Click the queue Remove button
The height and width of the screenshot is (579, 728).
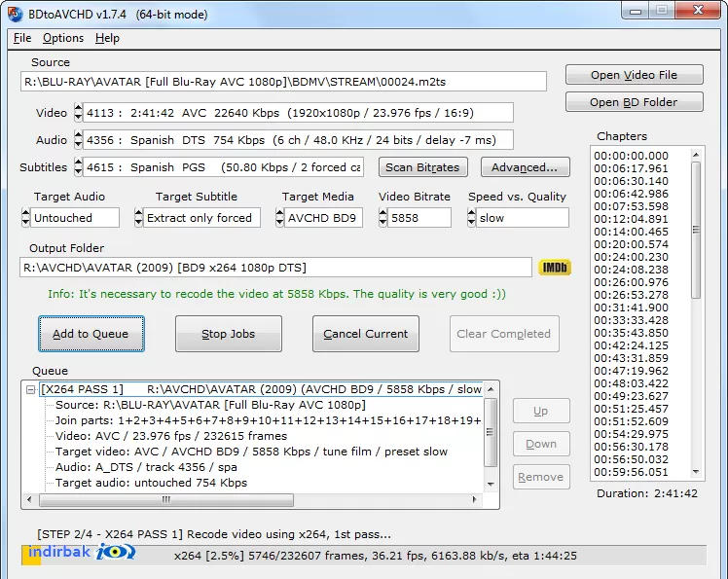pos(541,477)
